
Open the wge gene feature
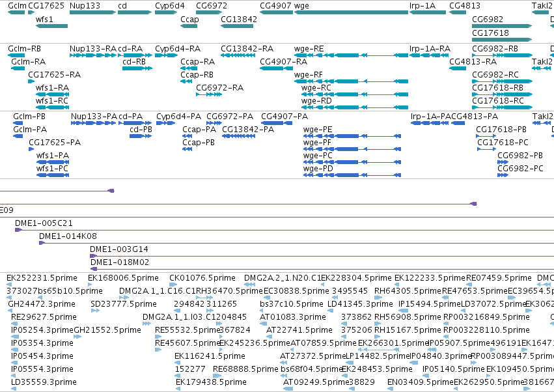tap(351, 12)
